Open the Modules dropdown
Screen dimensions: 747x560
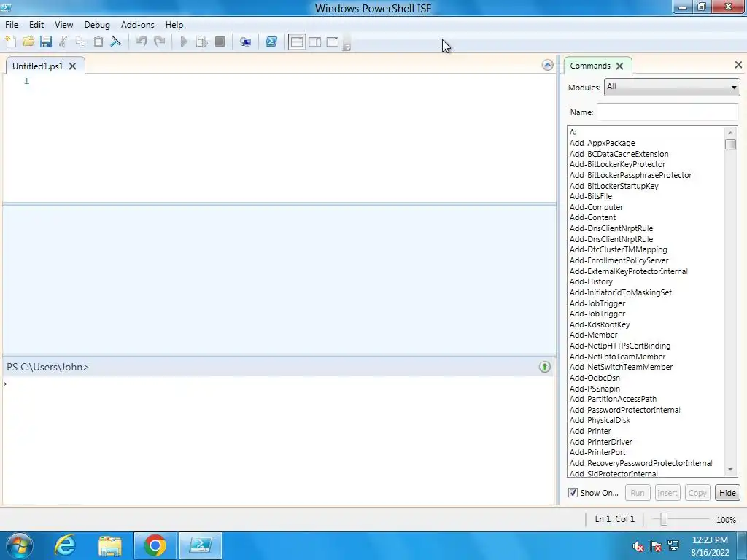click(672, 87)
